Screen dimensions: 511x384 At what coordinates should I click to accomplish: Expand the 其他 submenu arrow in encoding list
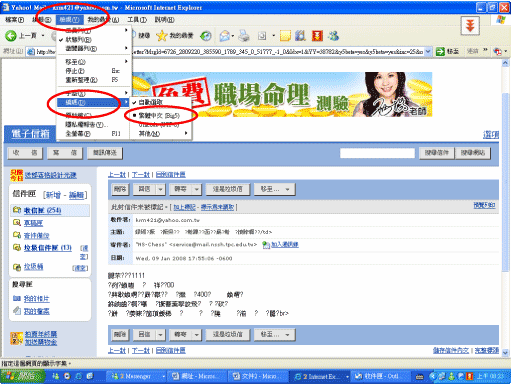[x=186, y=133]
